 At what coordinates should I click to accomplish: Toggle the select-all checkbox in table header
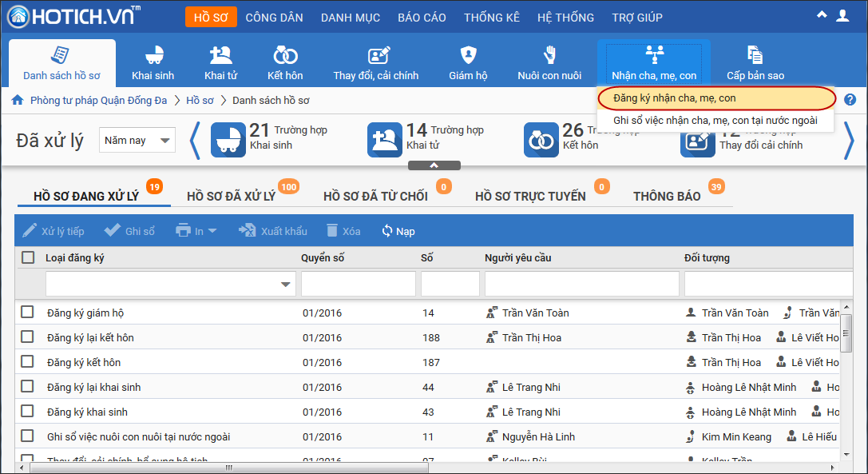pos(28,257)
